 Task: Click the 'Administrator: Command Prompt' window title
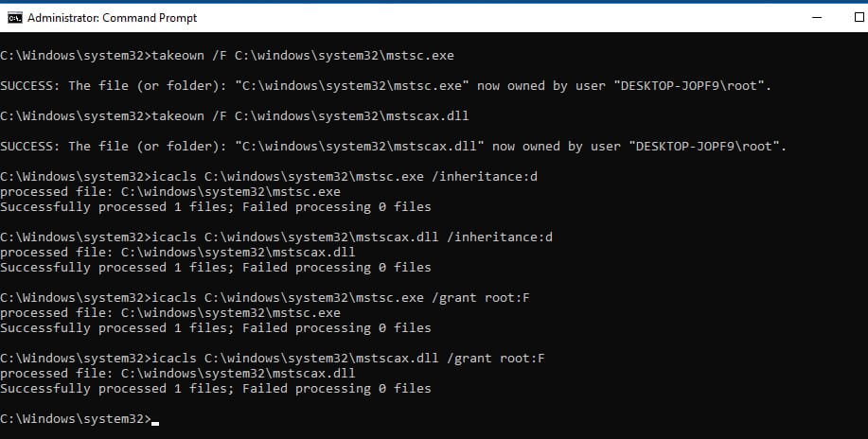pyautogui.click(x=112, y=18)
